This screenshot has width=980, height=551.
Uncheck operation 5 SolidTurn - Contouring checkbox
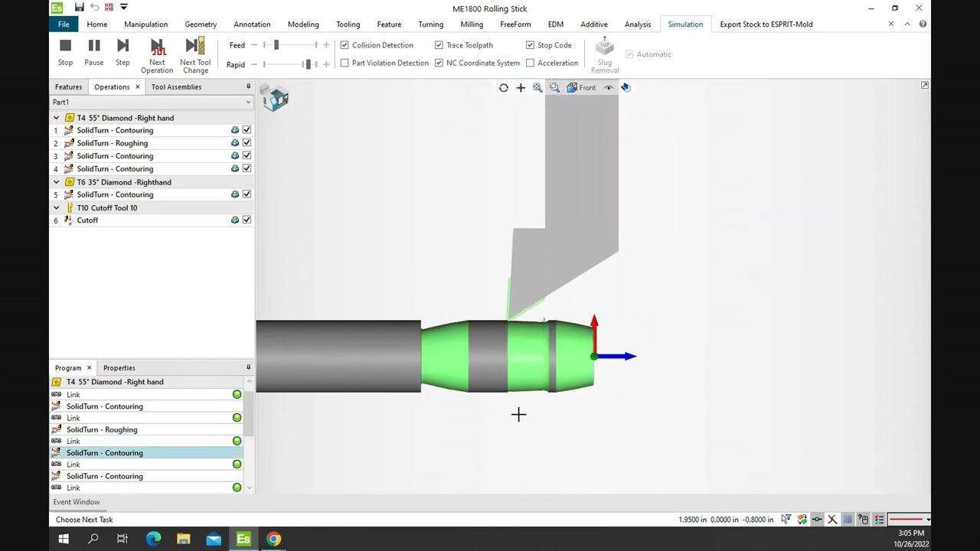coord(247,194)
